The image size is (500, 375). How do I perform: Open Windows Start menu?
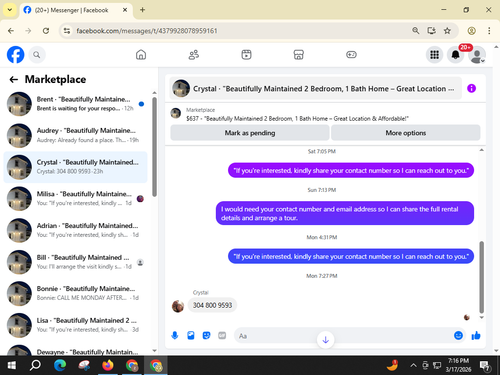click(11, 366)
